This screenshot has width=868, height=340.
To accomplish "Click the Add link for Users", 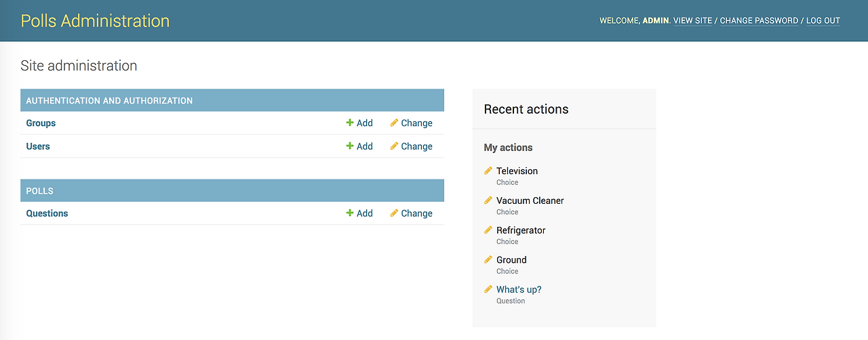I will click(x=365, y=146).
